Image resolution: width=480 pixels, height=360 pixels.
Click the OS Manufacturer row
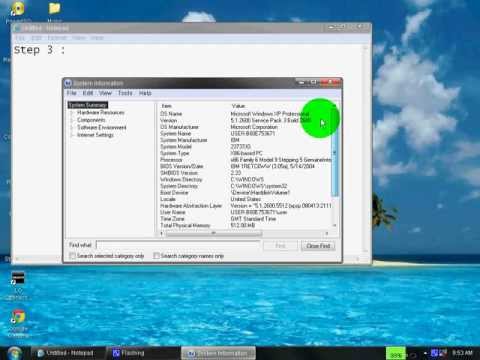(x=245, y=127)
